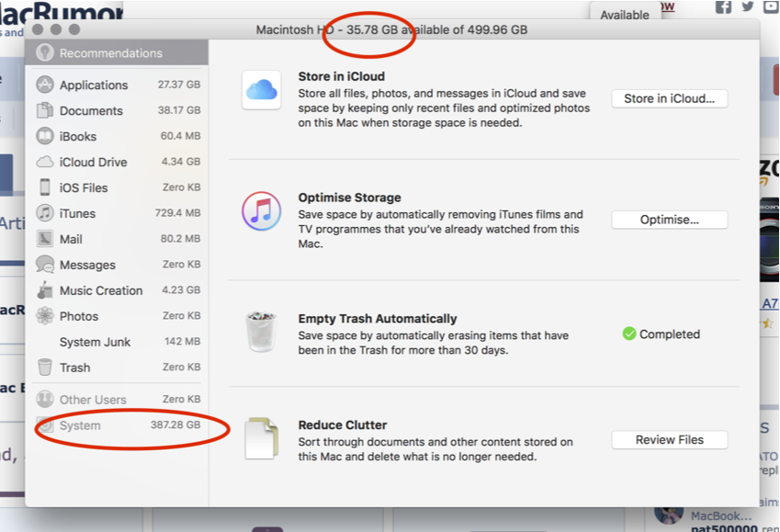Viewport: 780px width, 532px height.
Task: Click the 387.28 GB System size
Action: (175, 425)
